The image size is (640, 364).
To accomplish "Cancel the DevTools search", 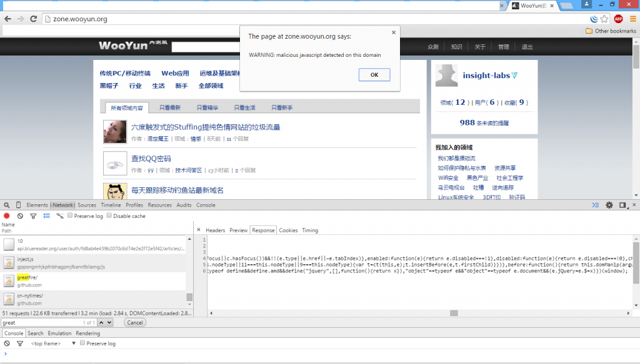I will (x=135, y=323).
